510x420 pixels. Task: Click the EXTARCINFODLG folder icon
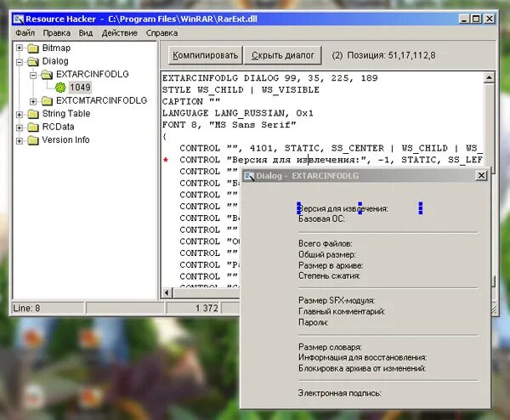pos(47,75)
